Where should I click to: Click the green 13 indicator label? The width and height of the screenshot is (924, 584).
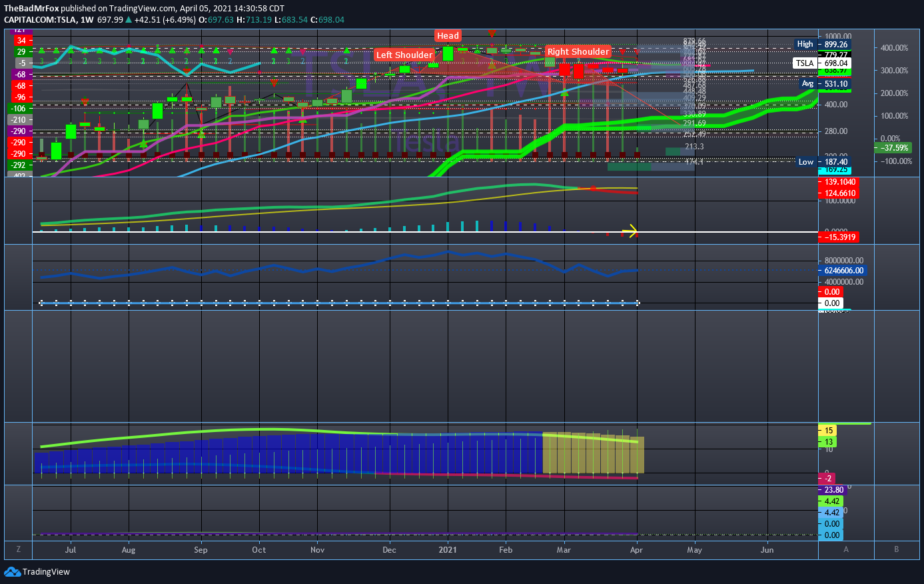click(x=829, y=442)
